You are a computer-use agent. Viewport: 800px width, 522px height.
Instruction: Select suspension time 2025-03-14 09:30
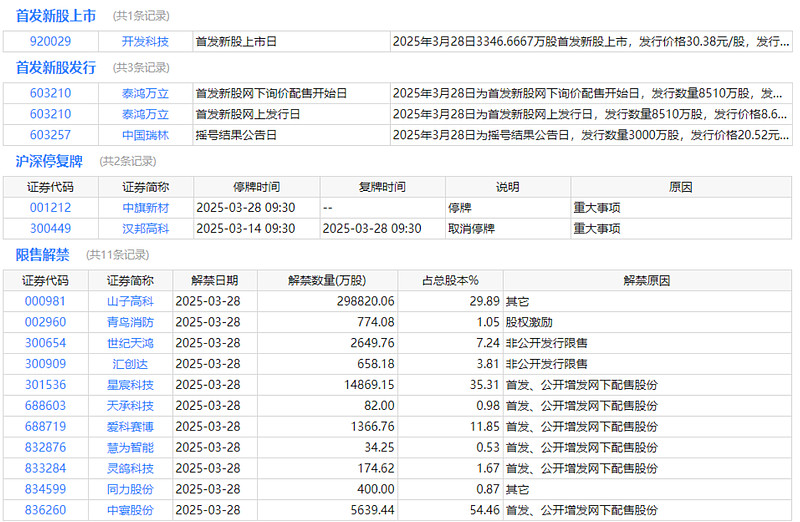(246, 229)
